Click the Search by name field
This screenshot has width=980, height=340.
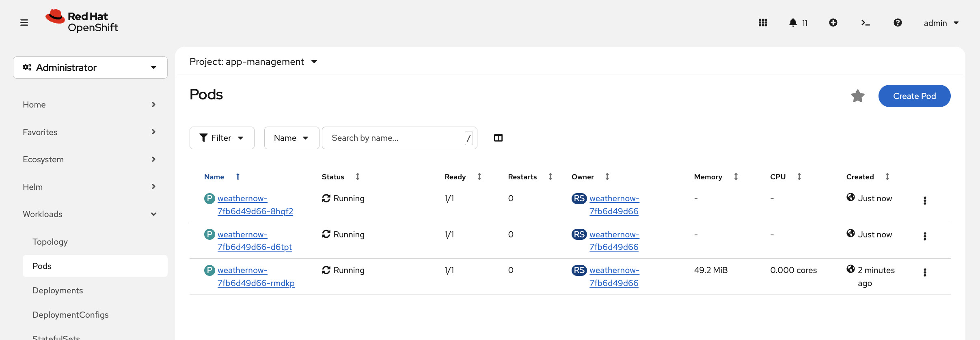396,138
